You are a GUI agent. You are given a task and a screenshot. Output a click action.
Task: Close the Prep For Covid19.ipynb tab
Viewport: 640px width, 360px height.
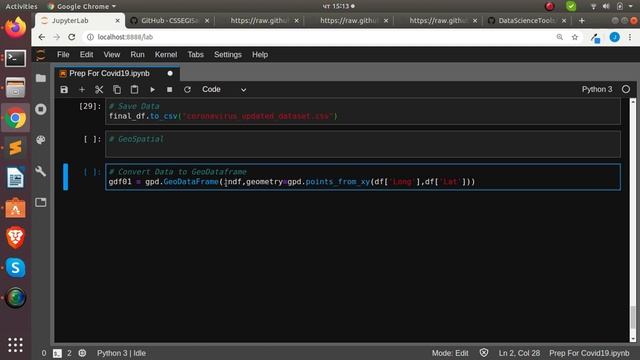pyautogui.click(x=170, y=73)
